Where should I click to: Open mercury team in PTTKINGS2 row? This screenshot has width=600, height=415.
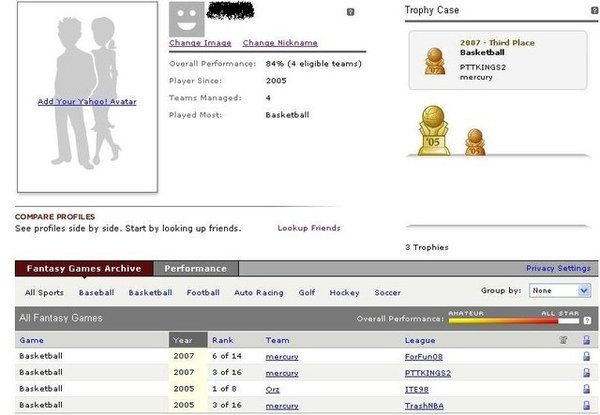click(282, 373)
